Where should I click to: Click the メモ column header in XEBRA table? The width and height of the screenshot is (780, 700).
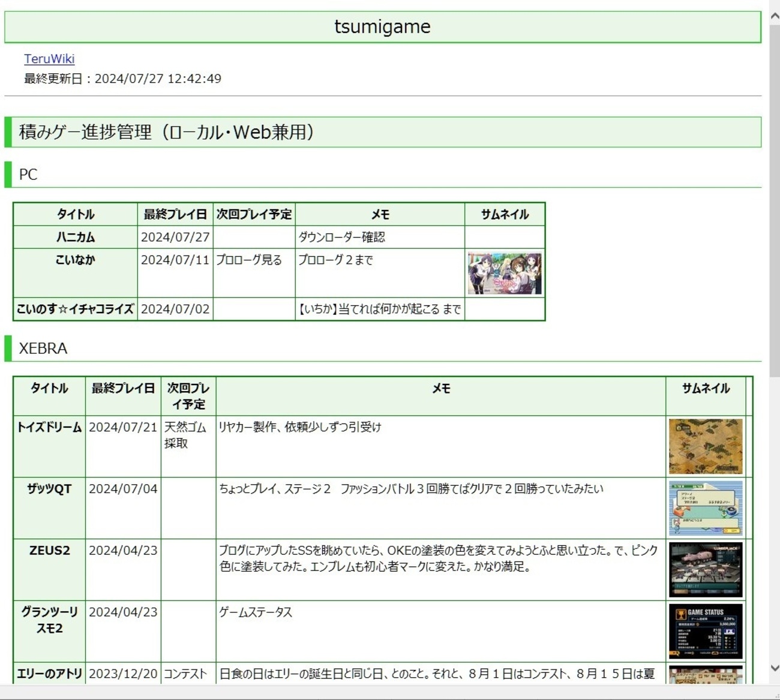441,389
